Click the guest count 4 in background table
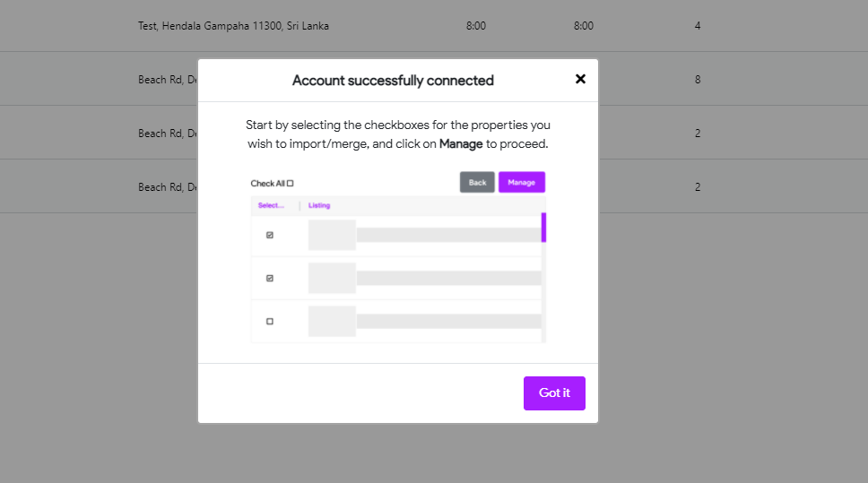This screenshot has width=868, height=483. [698, 26]
